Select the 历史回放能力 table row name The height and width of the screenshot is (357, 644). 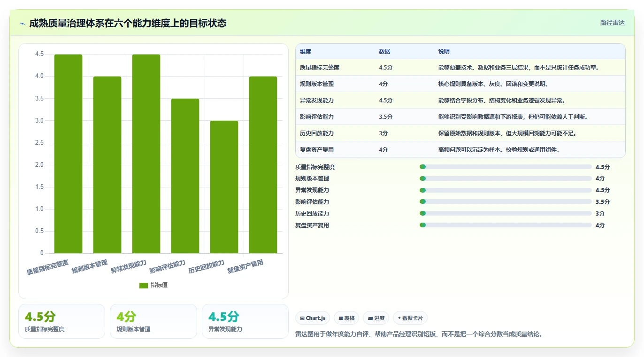pyautogui.click(x=317, y=133)
